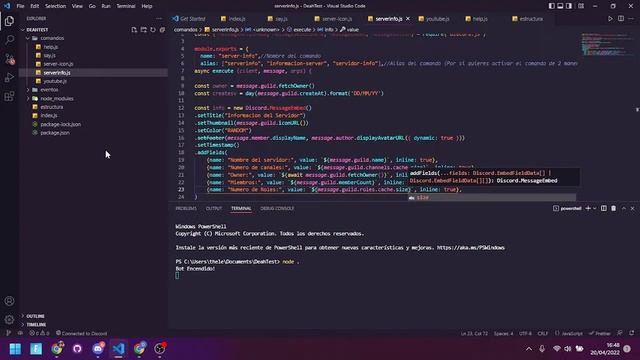Switch to the PROBLEMS panel tab
Image resolution: width=640 pixels, height=360 pixels.
(x=186, y=209)
